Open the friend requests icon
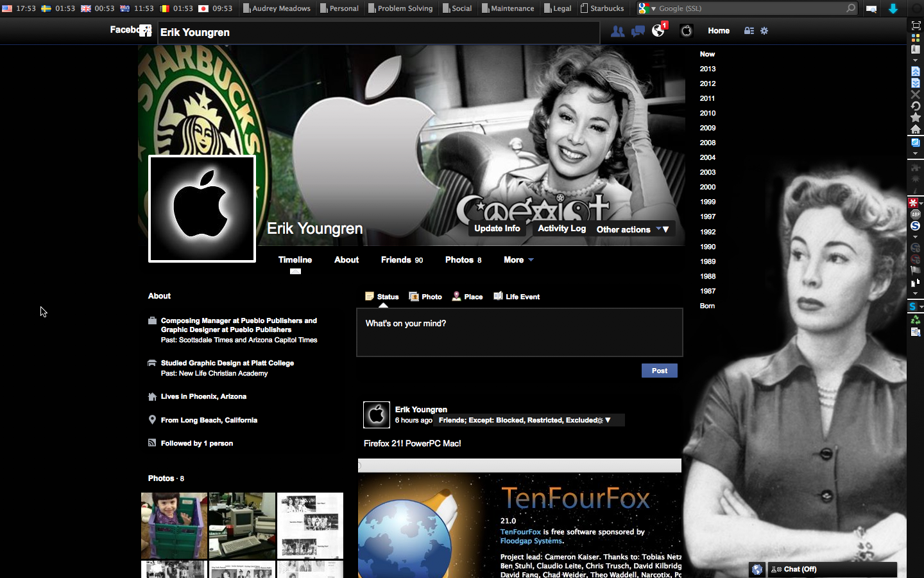This screenshot has height=578, width=924. tap(617, 31)
